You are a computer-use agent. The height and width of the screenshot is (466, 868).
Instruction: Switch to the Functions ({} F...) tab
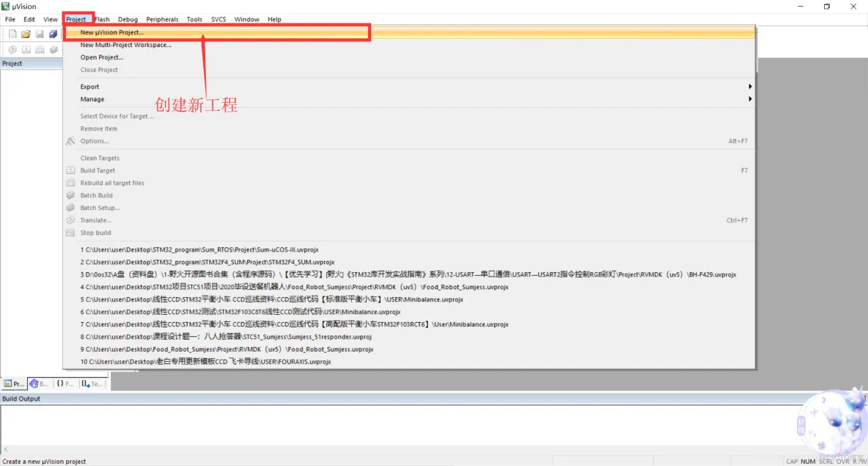(x=65, y=383)
